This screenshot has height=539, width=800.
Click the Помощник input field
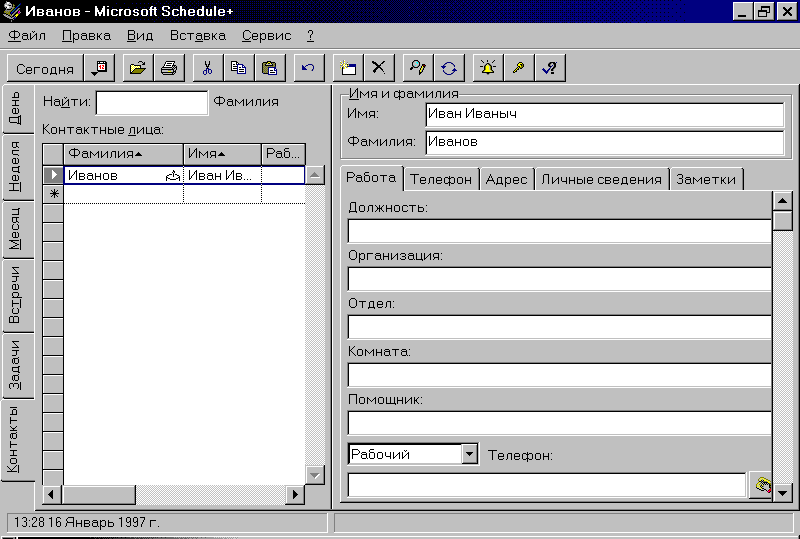pyautogui.click(x=559, y=423)
